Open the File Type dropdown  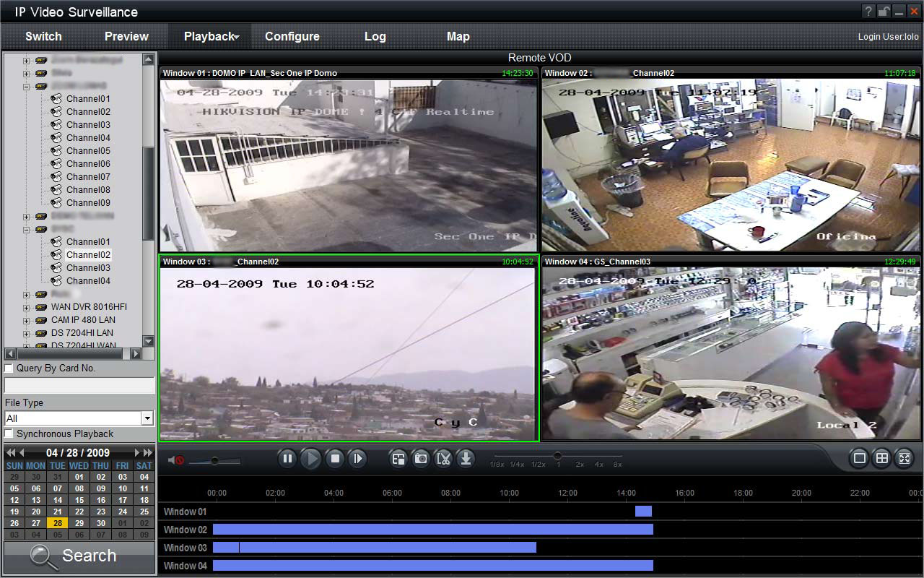(x=147, y=418)
